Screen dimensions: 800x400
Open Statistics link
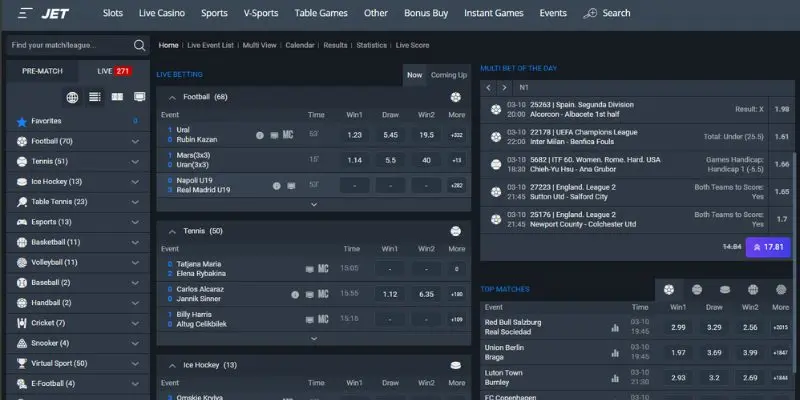[x=371, y=45]
